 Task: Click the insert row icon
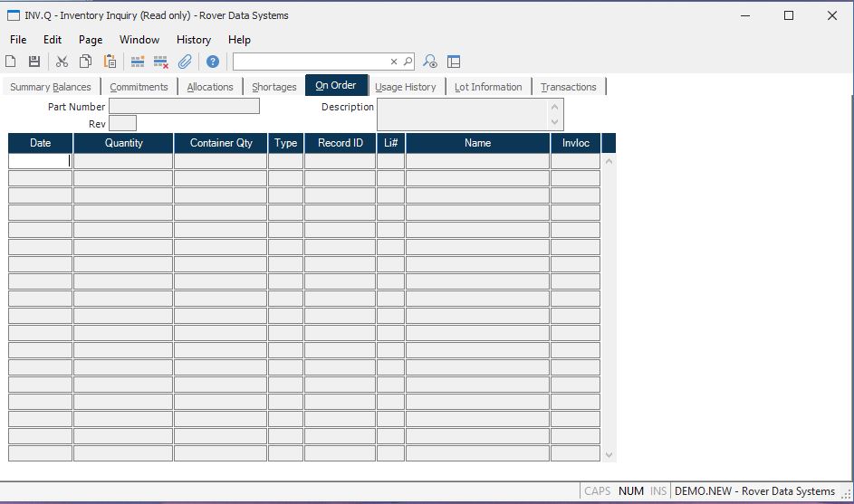(x=138, y=62)
